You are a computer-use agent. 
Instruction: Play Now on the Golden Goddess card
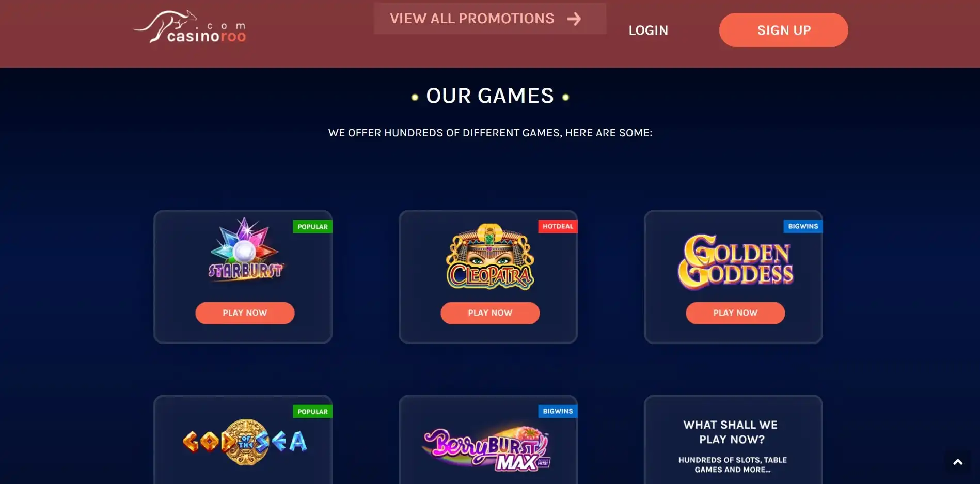[735, 313]
